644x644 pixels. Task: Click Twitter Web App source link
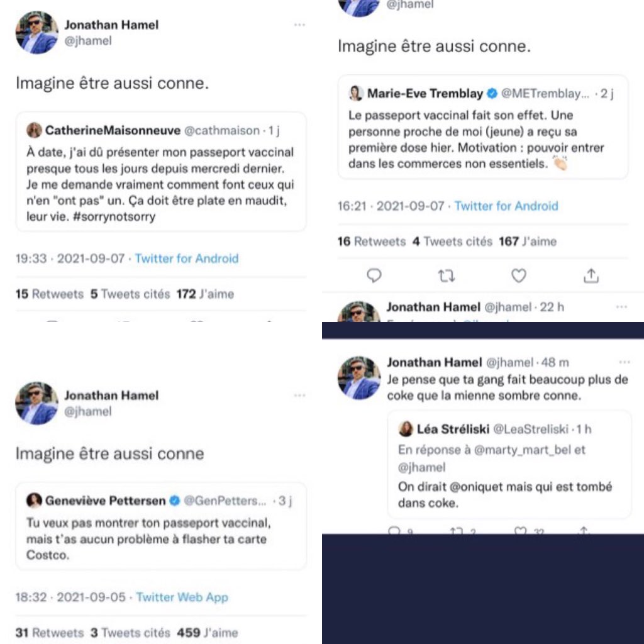click(x=182, y=597)
